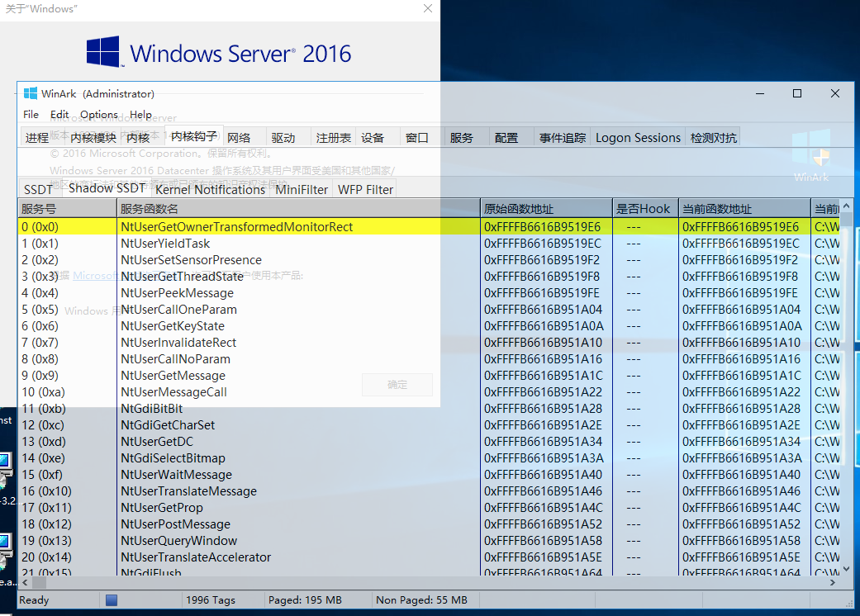Image resolution: width=860 pixels, height=616 pixels.
Task: Open the Help menu
Action: 140,115
